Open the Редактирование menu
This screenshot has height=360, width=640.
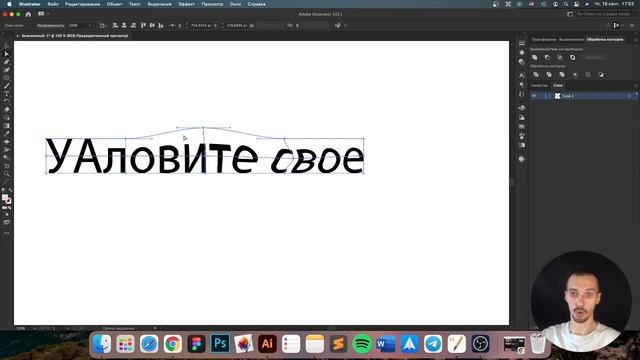[82, 4]
